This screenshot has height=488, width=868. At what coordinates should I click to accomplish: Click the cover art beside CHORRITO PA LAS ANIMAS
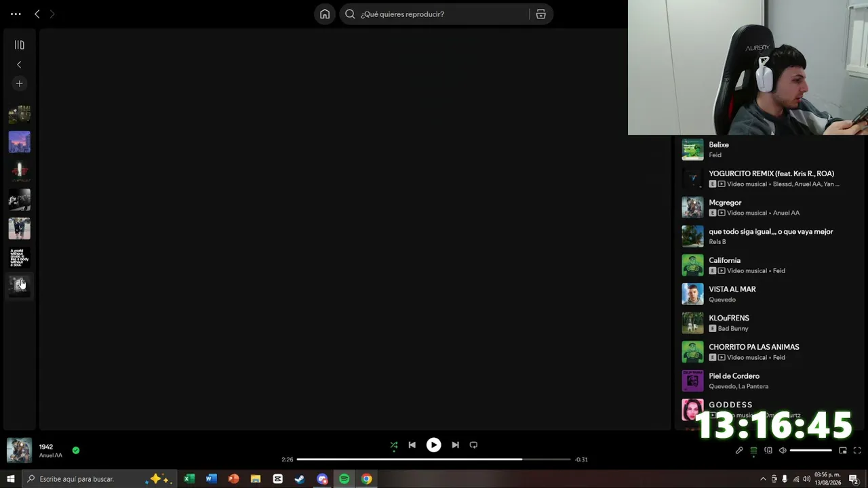click(x=692, y=352)
